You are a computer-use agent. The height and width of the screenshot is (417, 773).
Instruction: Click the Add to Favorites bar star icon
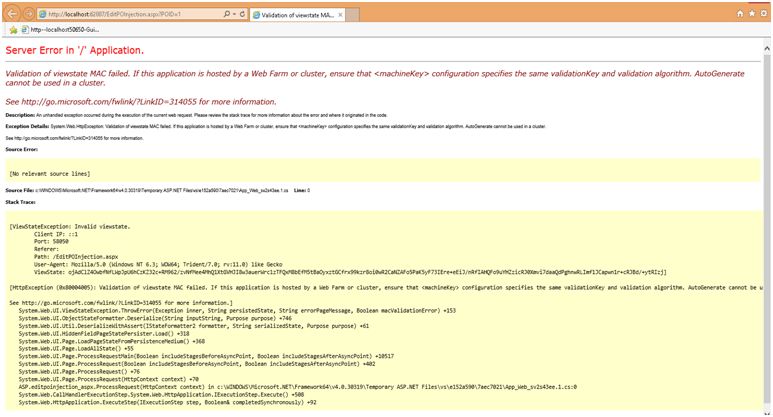tap(13, 30)
